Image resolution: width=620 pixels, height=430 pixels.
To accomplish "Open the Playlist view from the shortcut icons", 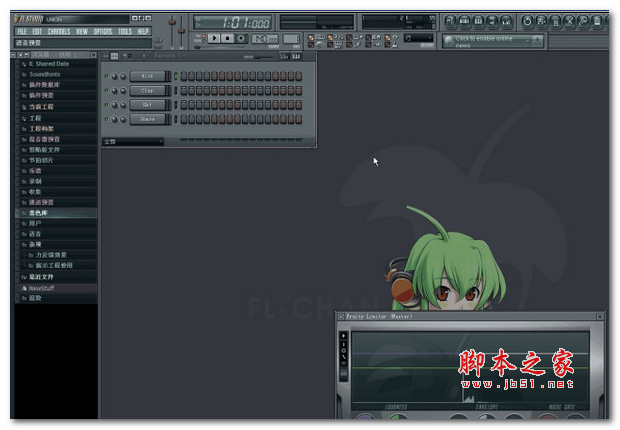I will coord(450,21).
